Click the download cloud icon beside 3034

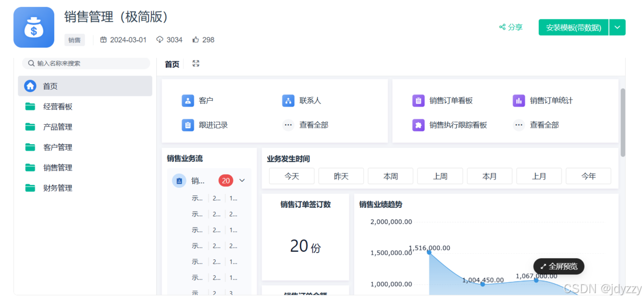tap(159, 40)
